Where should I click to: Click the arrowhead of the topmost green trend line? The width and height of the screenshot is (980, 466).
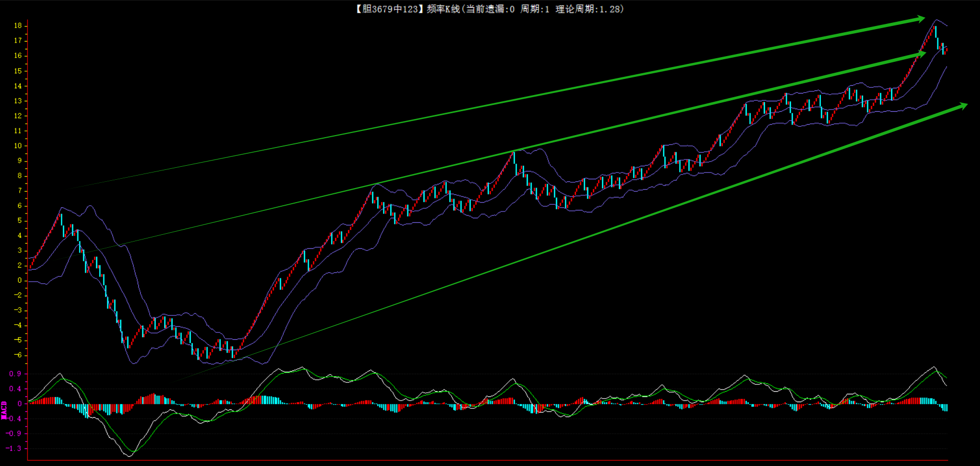point(920,19)
